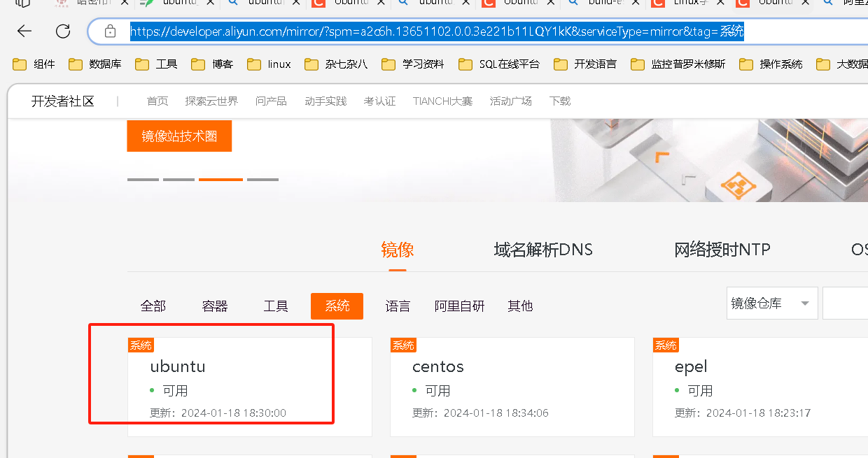This screenshot has height=458, width=868.
Task: Filter mirrors by 容器
Action: point(215,306)
